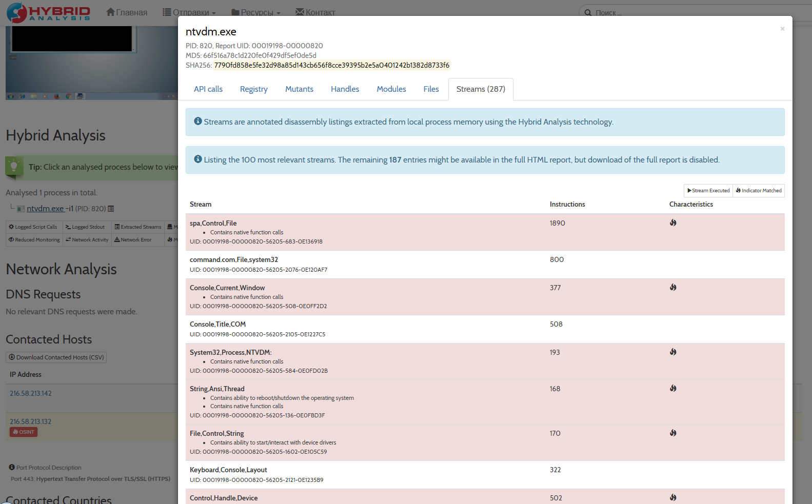Click the details icon beside PID 820
812x504 pixels.
click(x=111, y=209)
